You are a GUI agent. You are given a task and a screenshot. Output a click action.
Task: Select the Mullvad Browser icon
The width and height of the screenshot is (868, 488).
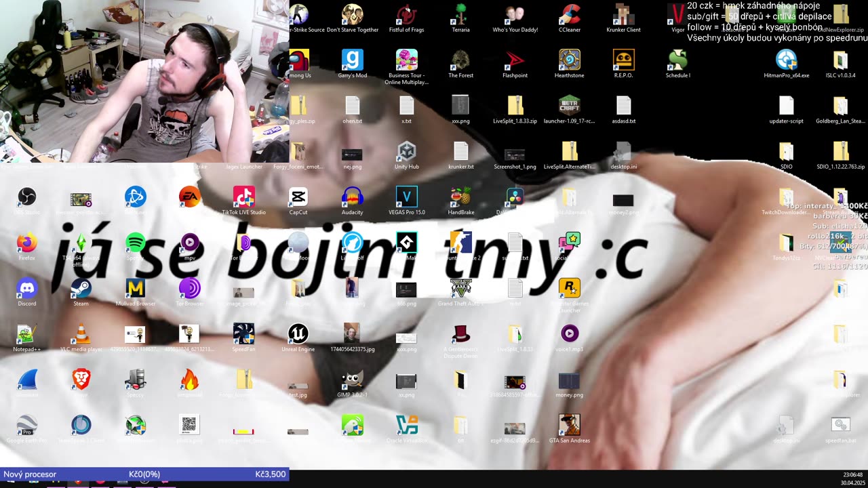pyautogui.click(x=136, y=291)
